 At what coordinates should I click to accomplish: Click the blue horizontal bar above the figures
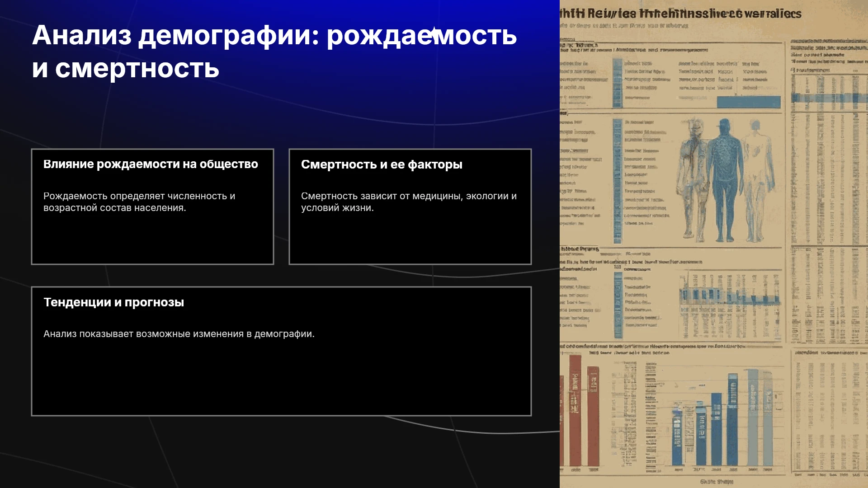tap(749, 102)
